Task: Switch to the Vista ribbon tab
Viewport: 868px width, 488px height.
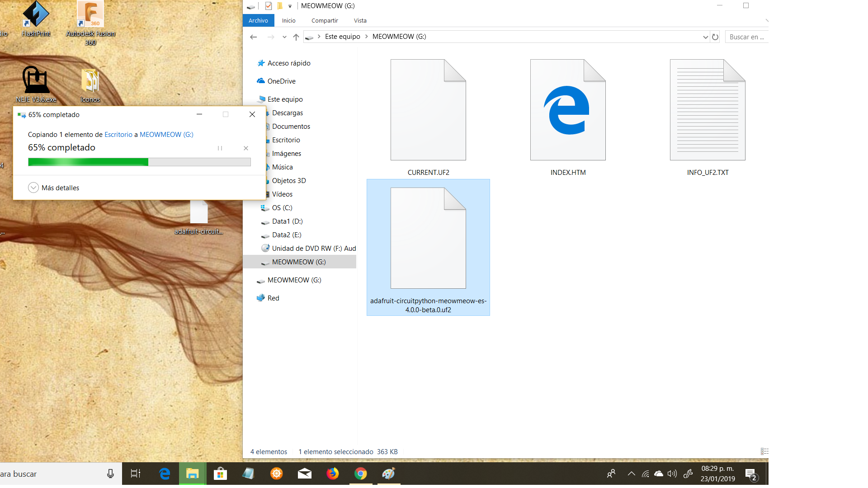Action: [x=360, y=21]
